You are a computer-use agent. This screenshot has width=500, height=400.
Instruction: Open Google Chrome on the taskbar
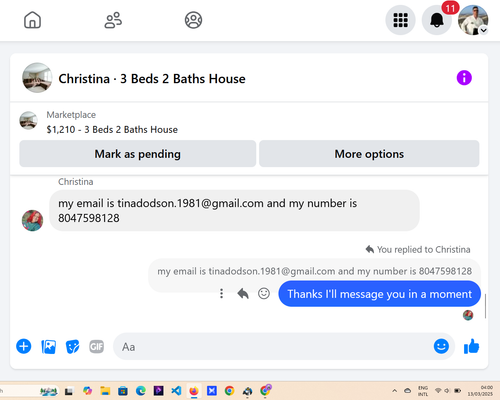[x=229, y=390]
